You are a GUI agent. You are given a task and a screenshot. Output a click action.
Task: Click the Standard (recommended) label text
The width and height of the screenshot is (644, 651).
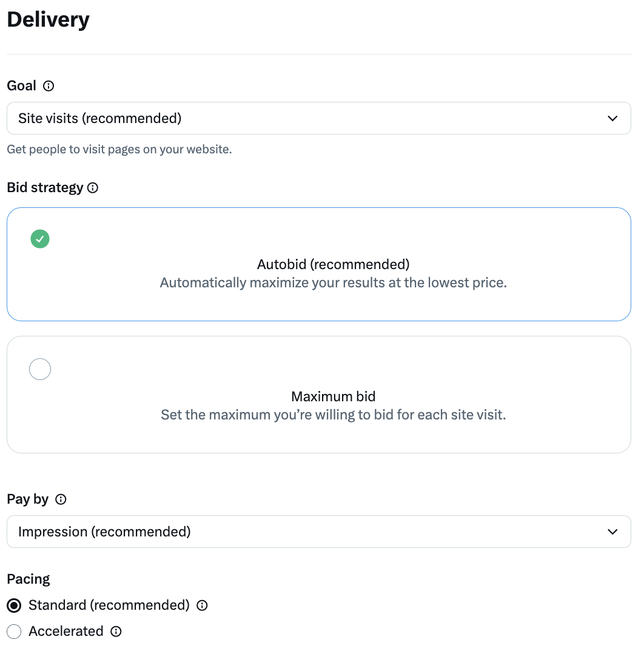pos(109,606)
